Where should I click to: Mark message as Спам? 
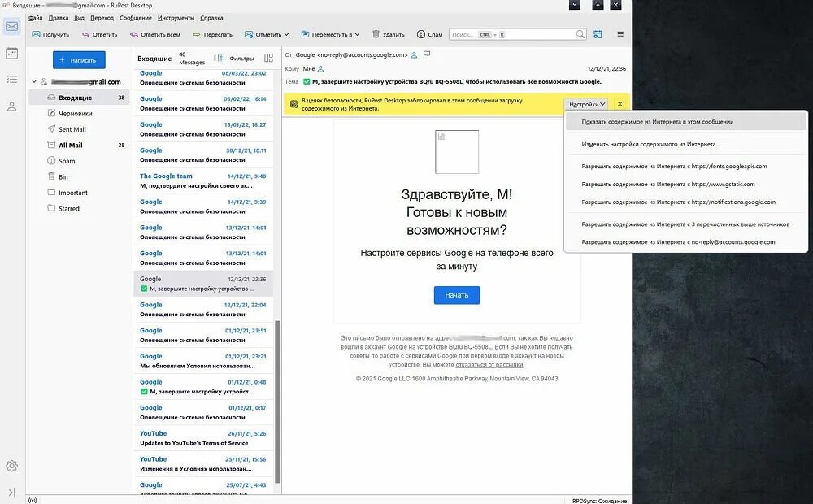pyautogui.click(x=430, y=34)
